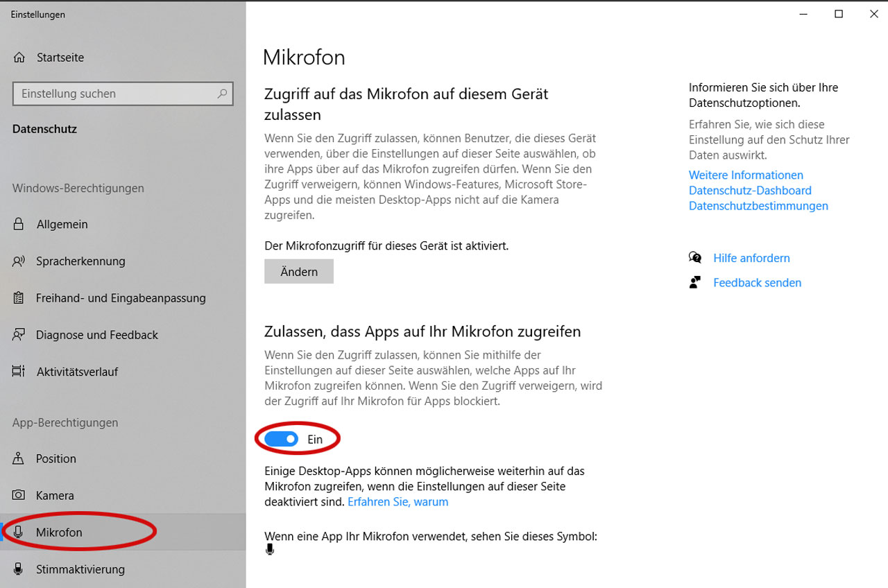Click the Aktivitätsverlauf icon
The height and width of the screenshot is (588, 888).
(x=19, y=372)
